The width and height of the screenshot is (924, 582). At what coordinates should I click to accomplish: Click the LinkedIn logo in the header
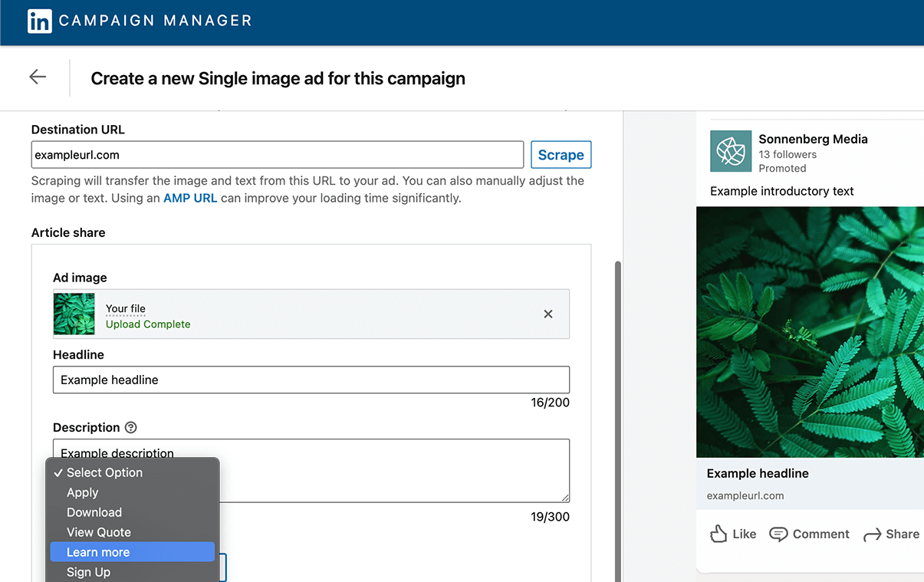point(39,21)
